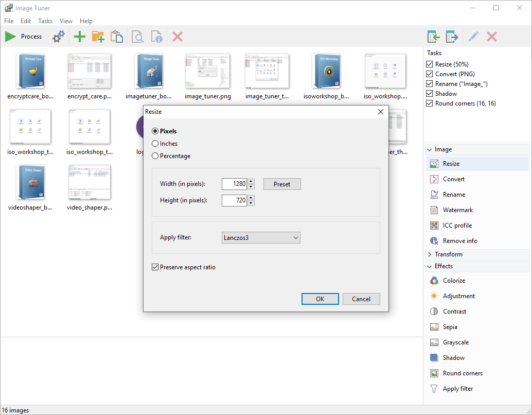Click the Preset button
Viewport: 532px width, 415px height.
click(282, 184)
